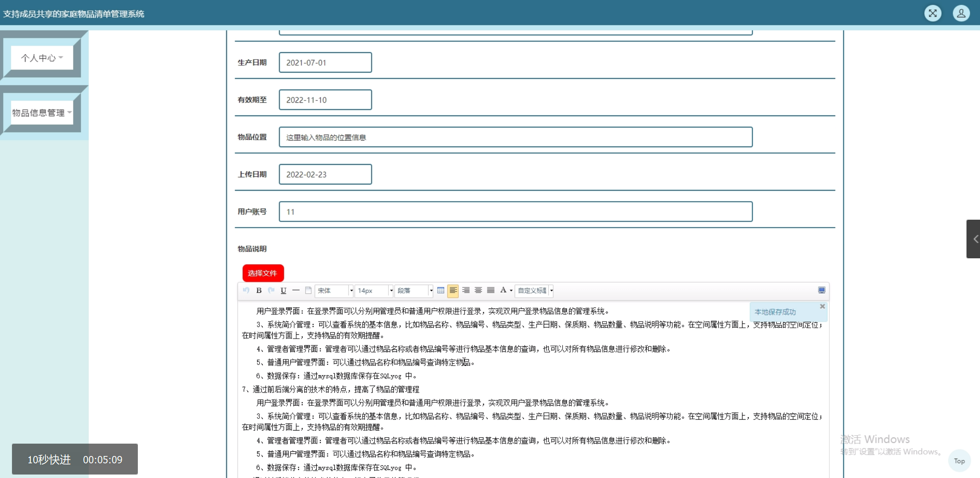The width and height of the screenshot is (980, 478).
Task: Enable left align toggle button
Action: click(x=453, y=290)
